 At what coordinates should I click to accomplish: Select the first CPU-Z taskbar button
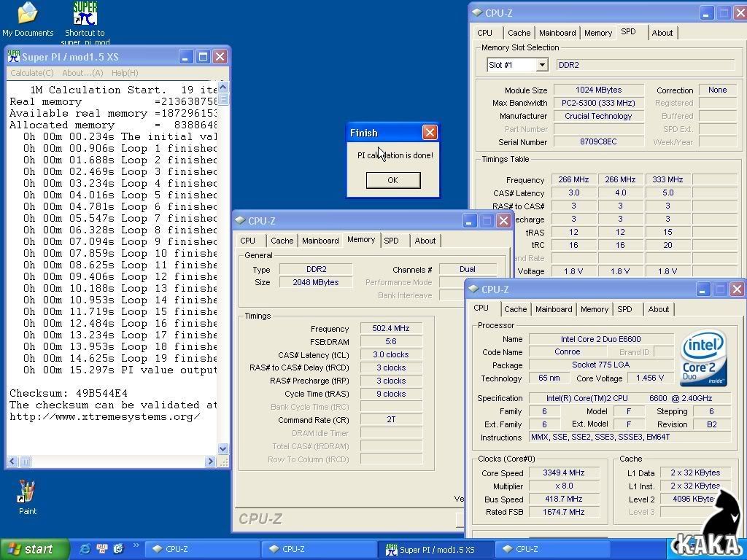pos(202,550)
